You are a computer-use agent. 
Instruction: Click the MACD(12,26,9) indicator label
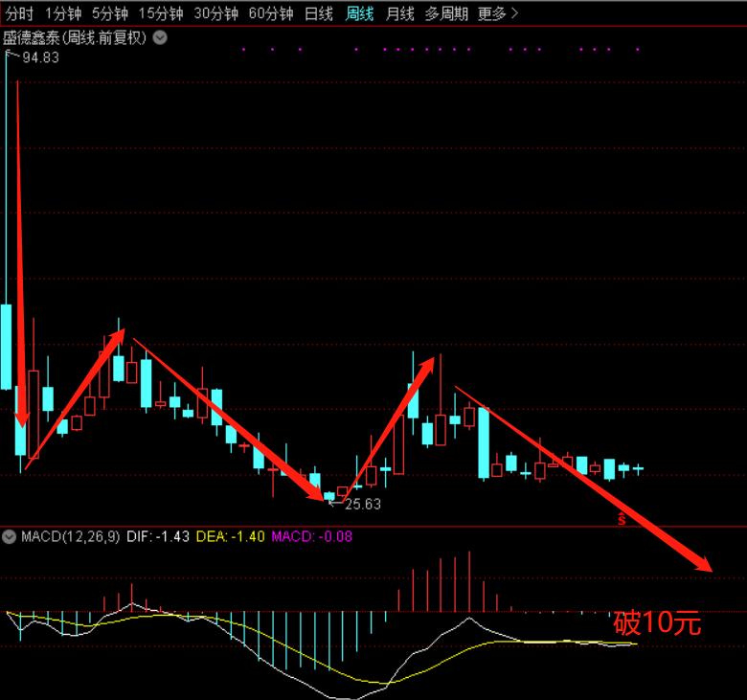(x=71, y=537)
